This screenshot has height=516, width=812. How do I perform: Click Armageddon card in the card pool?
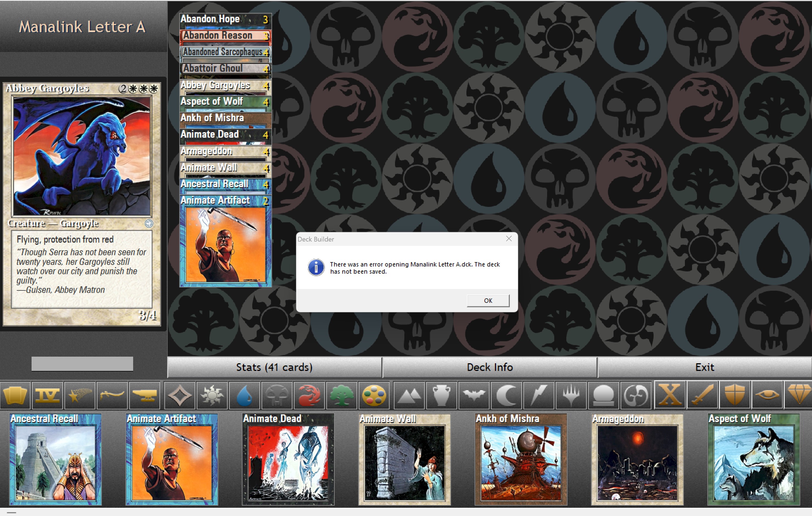point(637,459)
